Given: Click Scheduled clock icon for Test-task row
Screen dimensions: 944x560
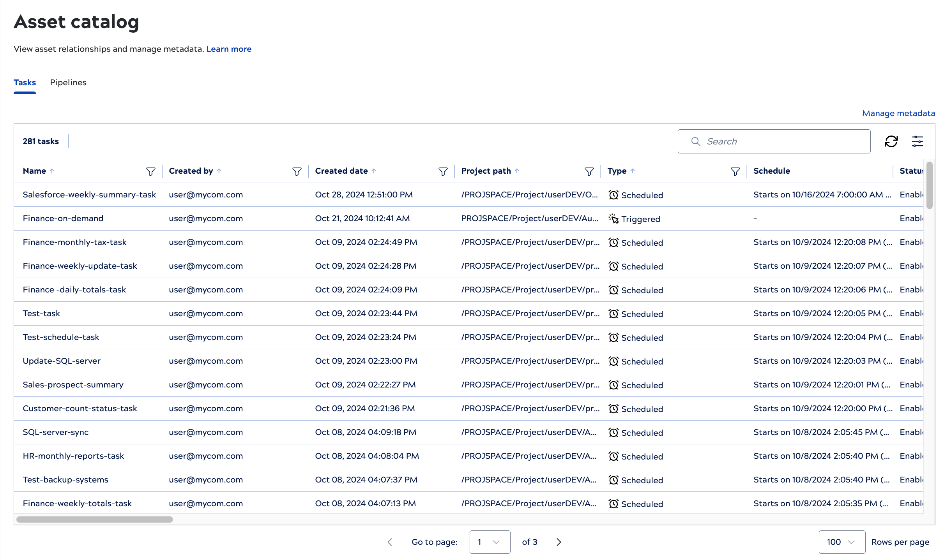Looking at the screenshot, I should [x=613, y=314].
